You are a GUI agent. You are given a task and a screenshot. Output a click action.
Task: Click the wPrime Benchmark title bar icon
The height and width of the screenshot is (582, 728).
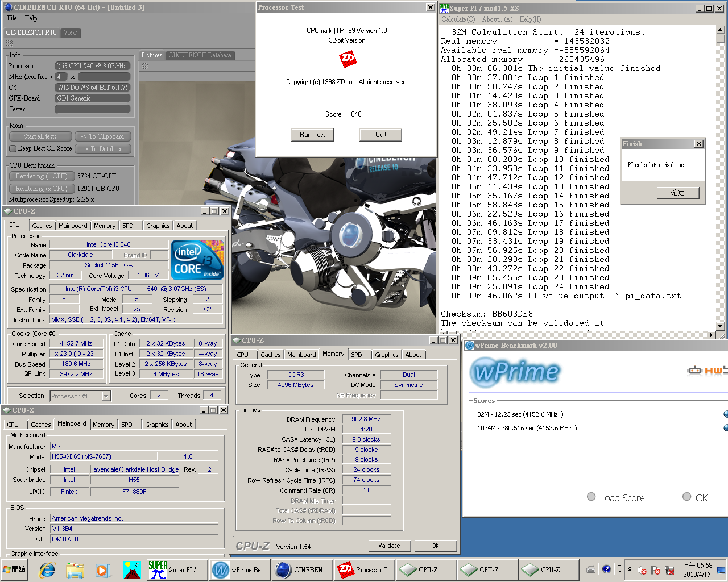click(470, 346)
